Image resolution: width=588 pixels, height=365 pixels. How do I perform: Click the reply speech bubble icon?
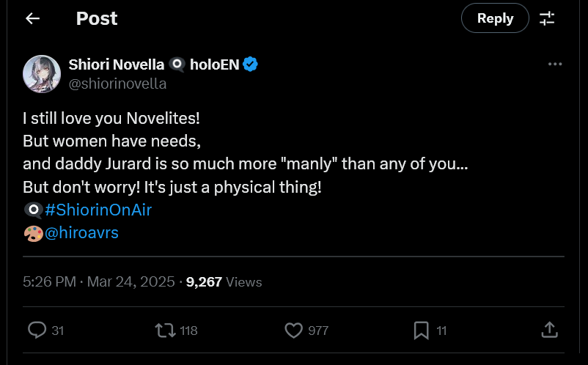(37, 331)
